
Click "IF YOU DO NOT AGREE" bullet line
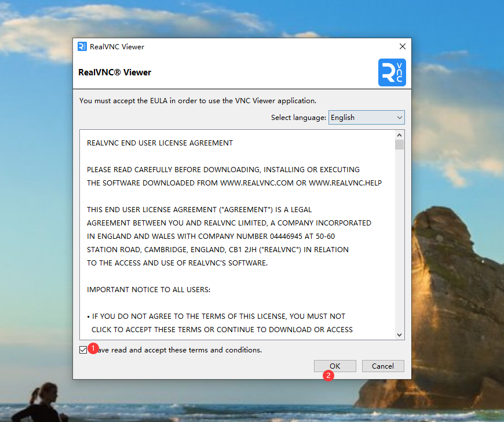(216, 316)
